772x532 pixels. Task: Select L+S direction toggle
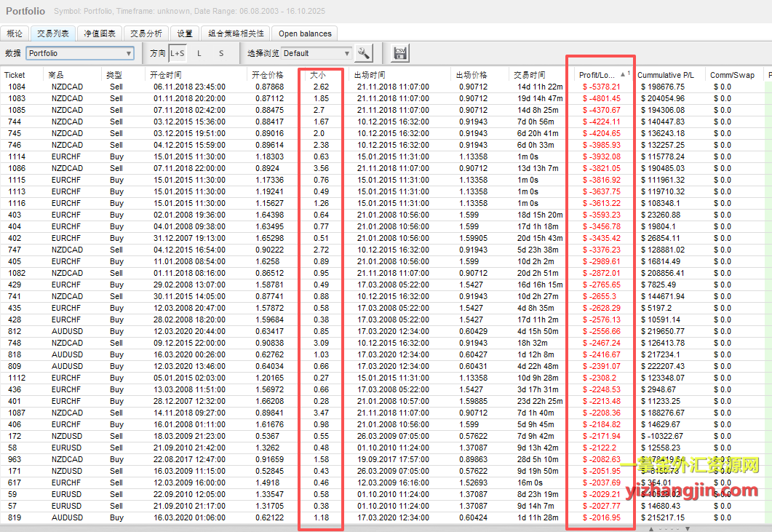coord(178,53)
